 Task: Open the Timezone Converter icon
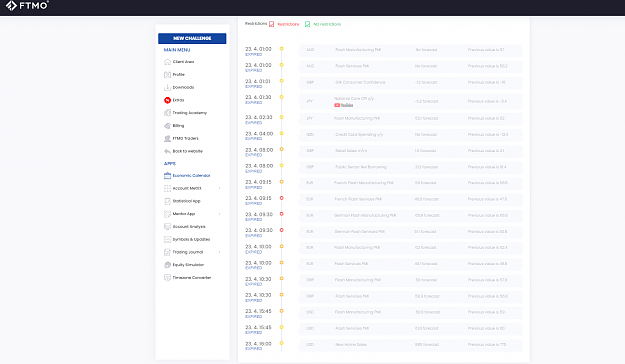[167, 277]
